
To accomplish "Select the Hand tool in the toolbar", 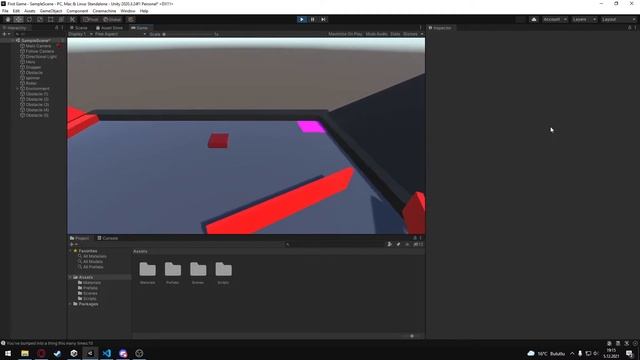I will tap(8, 19).
